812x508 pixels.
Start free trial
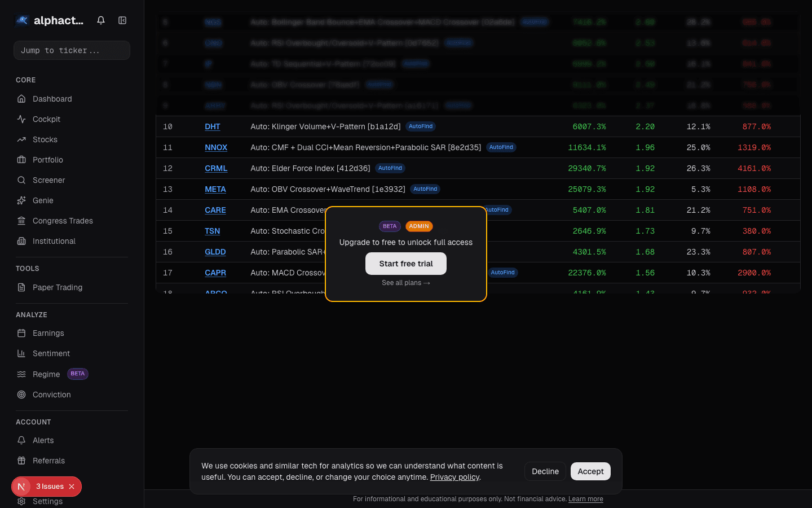(406, 264)
